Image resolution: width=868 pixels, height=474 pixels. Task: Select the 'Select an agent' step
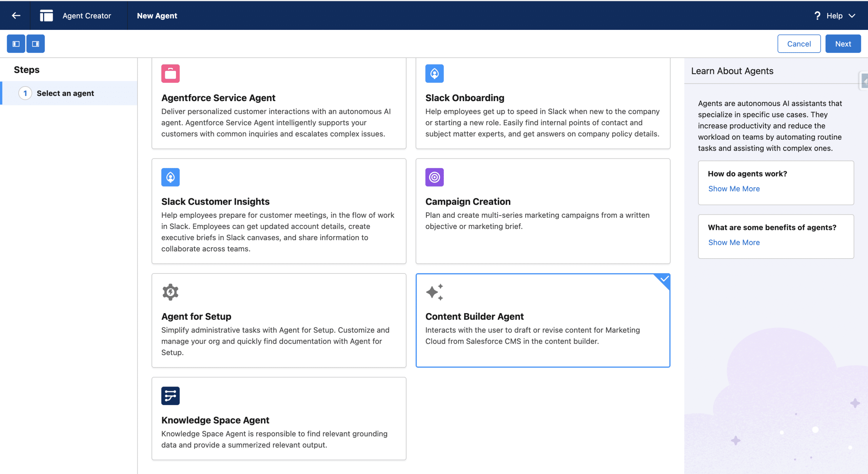click(x=65, y=93)
